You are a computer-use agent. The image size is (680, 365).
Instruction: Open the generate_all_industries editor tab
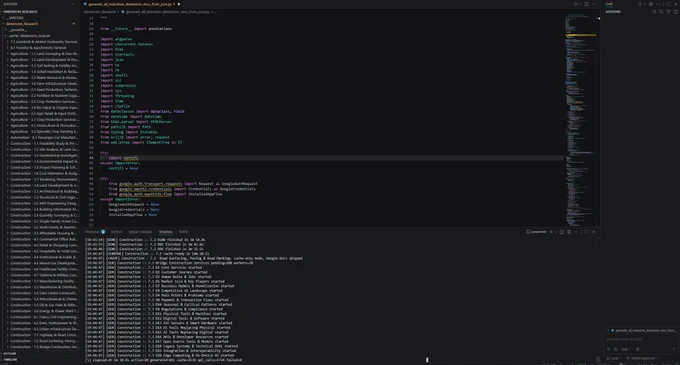130,4
